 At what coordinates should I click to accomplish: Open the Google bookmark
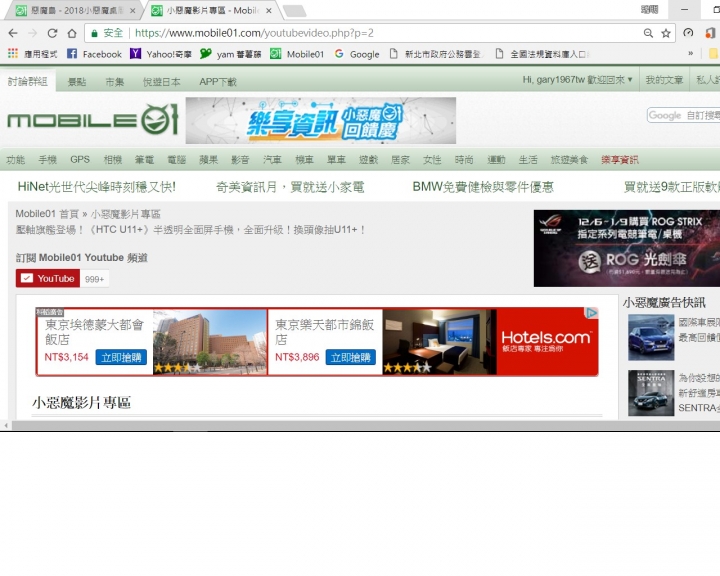coord(357,54)
